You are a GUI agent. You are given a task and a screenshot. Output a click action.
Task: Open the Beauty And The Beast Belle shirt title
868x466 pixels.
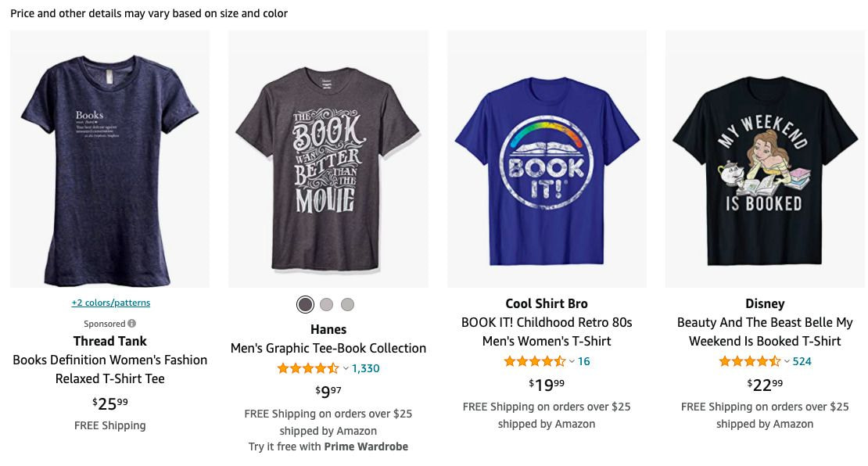pyautogui.click(x=765, y=332)
